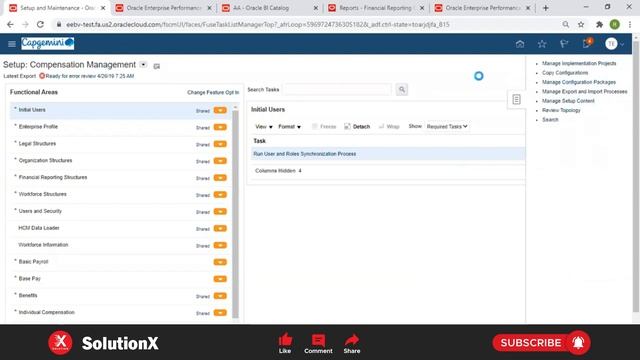Click Change Feature Opt In link
Screen dimensions: 640x360
[213, 93]
